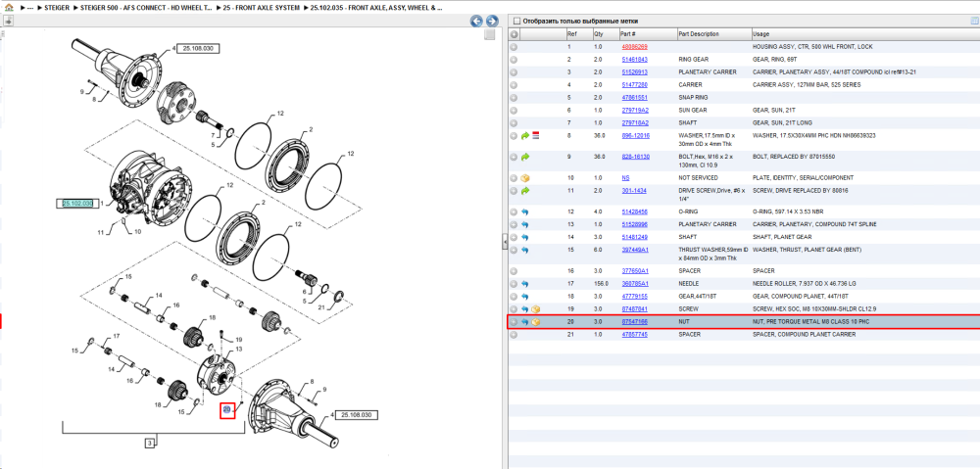Click diagram export icon in toolbar
The height and width of the screenshot is (469, 980).
[9, 21]
